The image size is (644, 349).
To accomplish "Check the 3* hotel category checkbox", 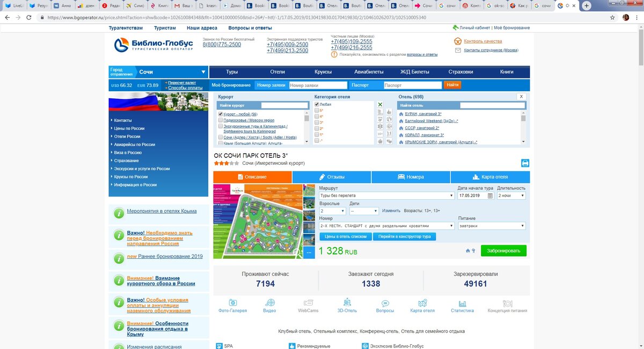I will coord(317,123).
